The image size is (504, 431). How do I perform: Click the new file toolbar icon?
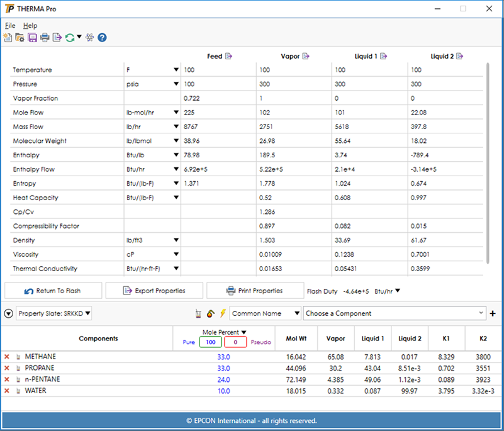[8, 38]
